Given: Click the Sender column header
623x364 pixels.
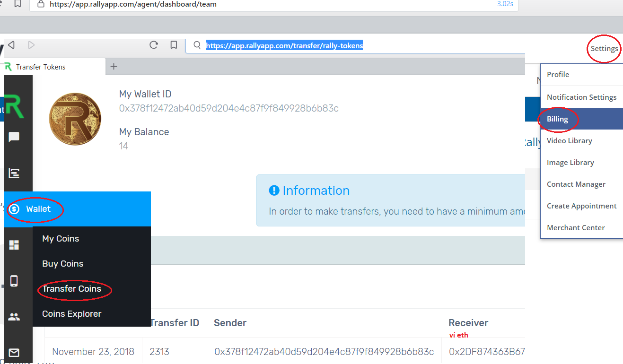Looking at the screenshot, I should coord(230,323).
